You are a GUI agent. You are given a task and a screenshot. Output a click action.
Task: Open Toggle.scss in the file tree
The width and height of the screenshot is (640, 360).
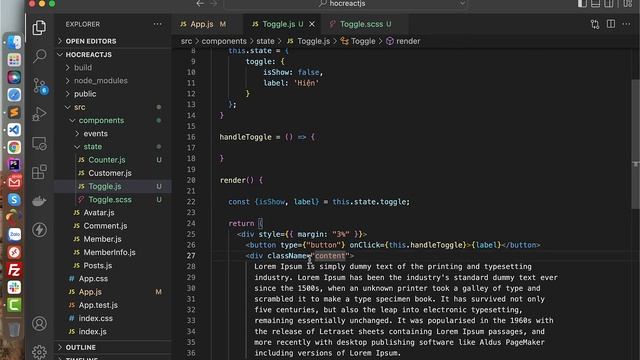113,200
